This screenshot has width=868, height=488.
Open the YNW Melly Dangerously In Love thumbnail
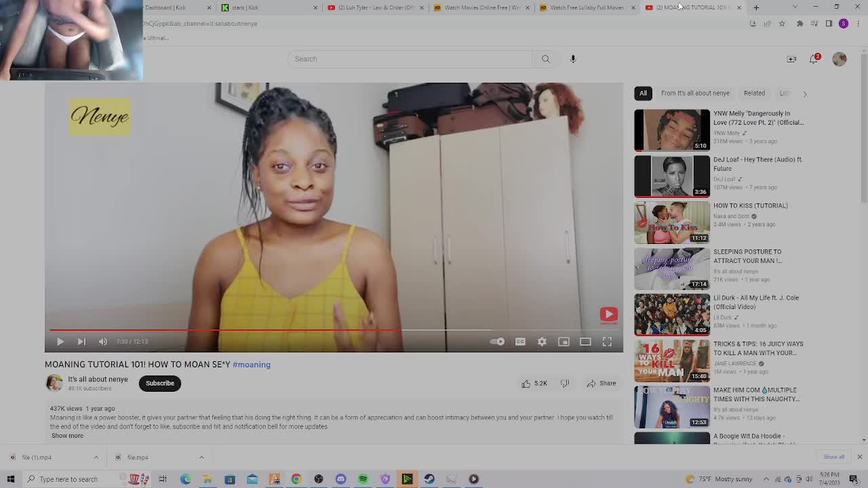coord(672,130)
